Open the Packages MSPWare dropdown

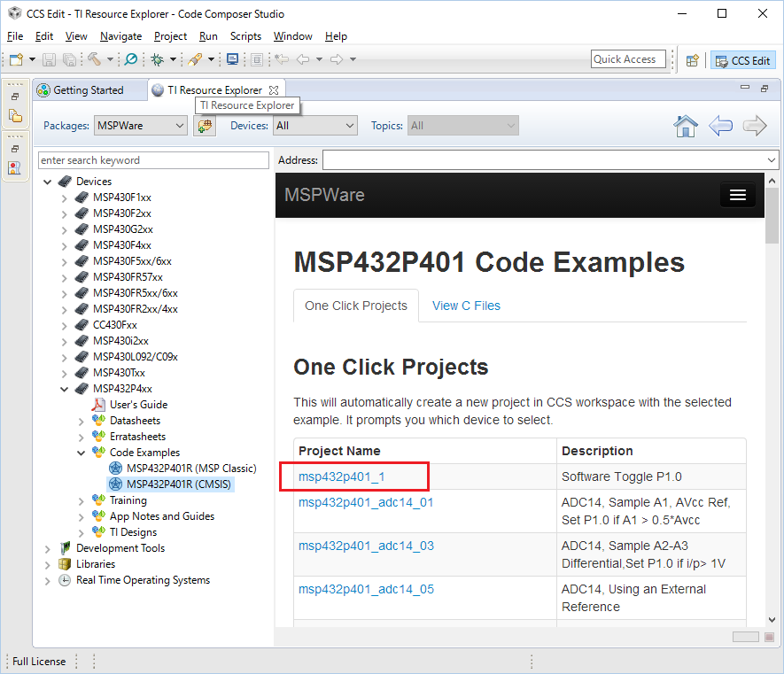click(141, 126)
